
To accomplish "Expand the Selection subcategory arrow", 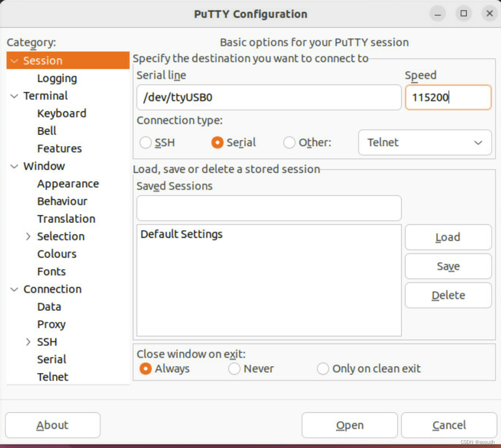I will (x=28, y=237).
